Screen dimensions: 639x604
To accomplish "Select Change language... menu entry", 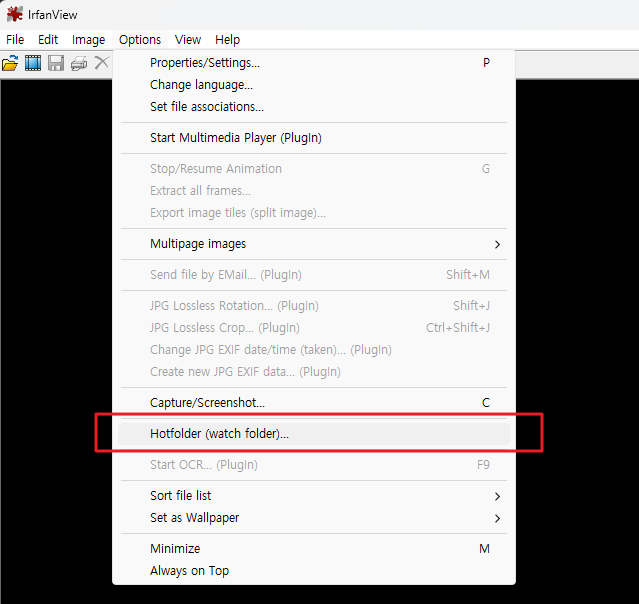I will click(x=314, y=85).
